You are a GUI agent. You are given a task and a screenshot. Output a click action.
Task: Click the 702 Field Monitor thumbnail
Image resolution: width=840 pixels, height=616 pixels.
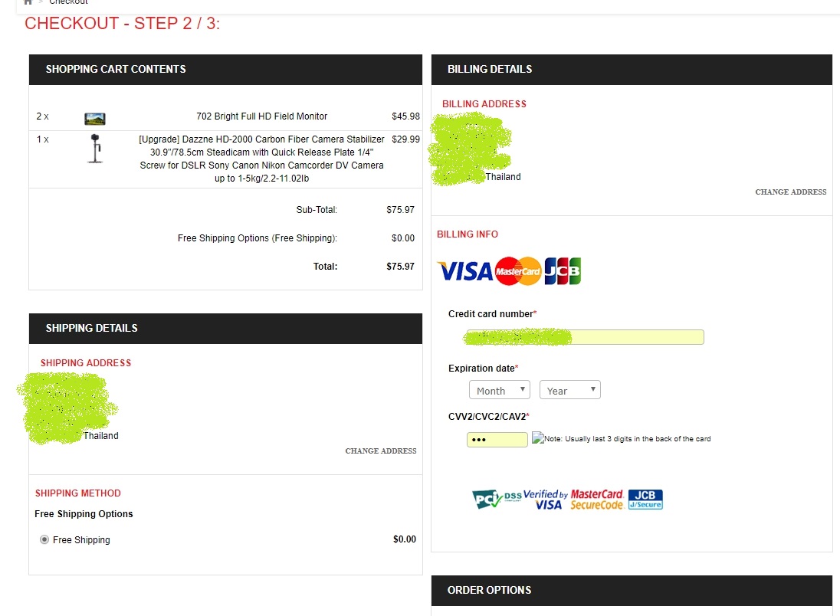click(x=94, y=119)
